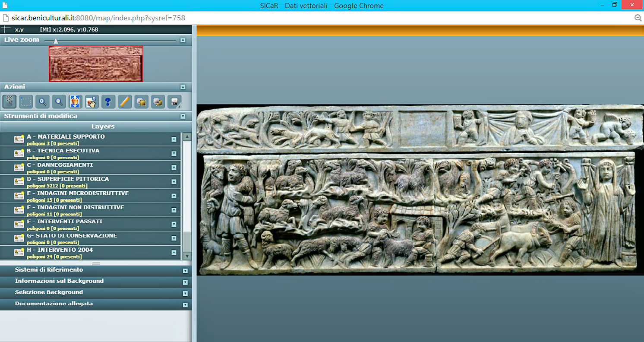
Task: Click the Layers panel header
Action: [96, 127]
